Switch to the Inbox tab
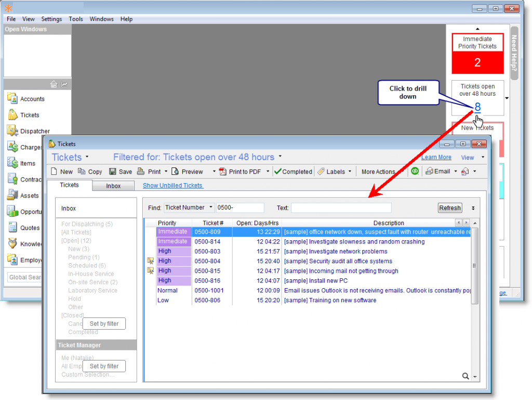The height and width of the screenshot is (400, 532). point(113,186)
